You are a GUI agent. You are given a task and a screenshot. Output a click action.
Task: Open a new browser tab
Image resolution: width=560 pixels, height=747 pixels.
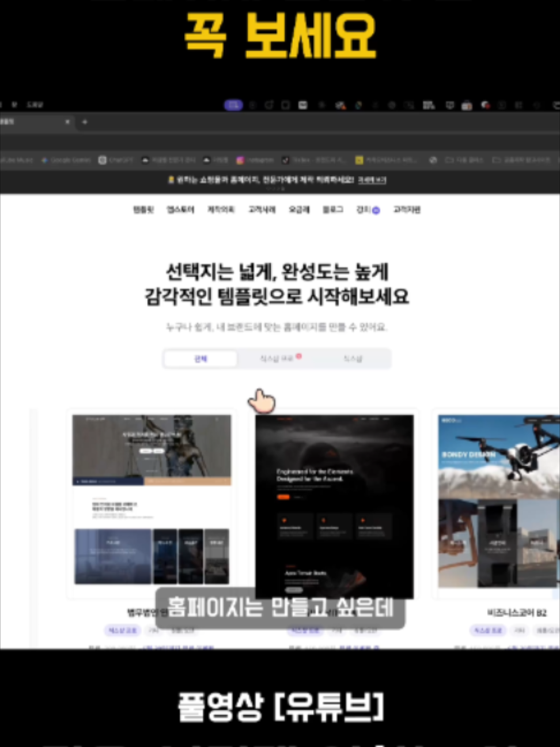(x=85, y=122)
